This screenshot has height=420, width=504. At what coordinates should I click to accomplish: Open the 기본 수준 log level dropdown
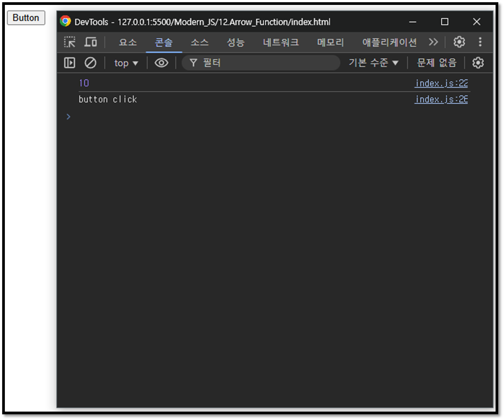[x=374, y=63]
